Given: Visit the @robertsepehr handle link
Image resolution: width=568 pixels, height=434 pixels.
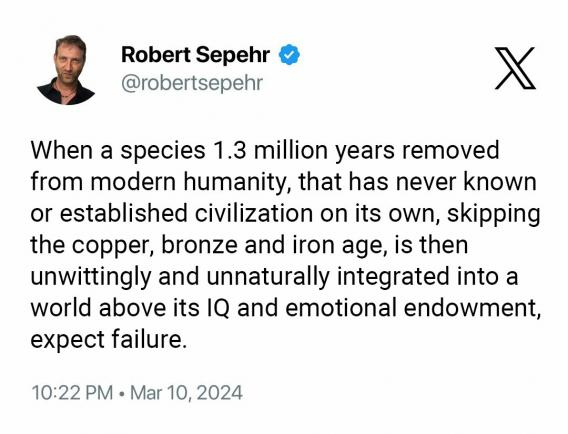Looking at the screenshot, I should [x=192, y=83].
